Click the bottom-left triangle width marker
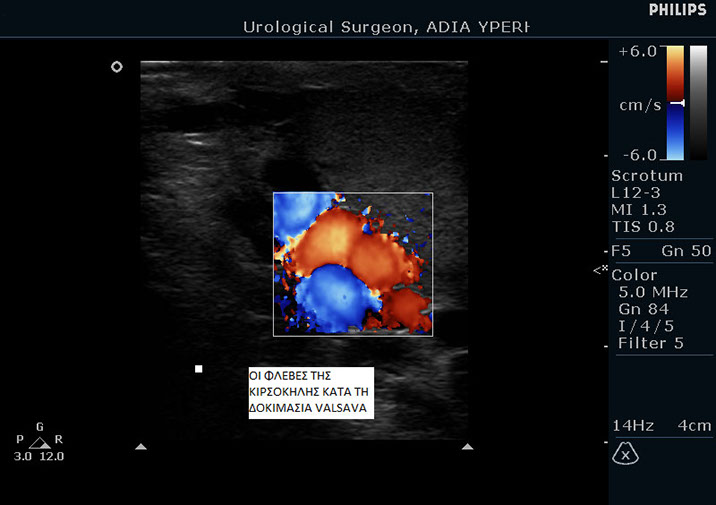 click(141, 447)
